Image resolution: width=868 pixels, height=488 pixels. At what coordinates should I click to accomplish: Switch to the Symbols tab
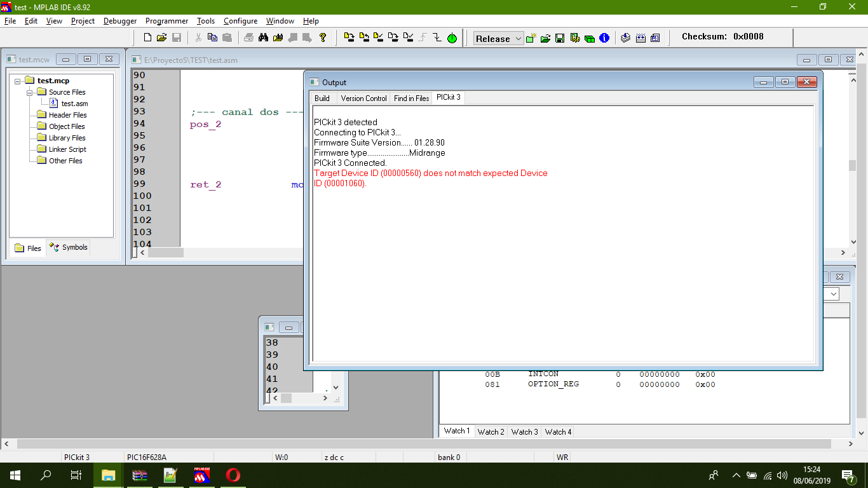coord(69,247)
